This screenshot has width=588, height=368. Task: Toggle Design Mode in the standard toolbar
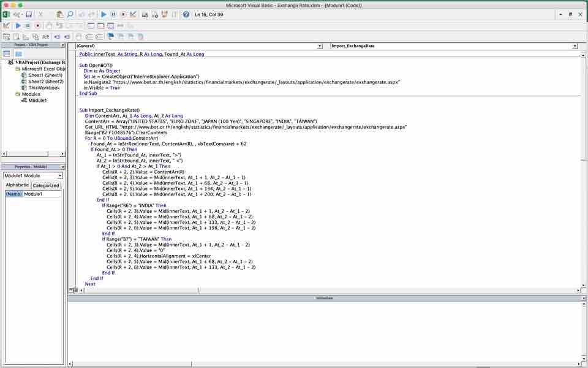click(x=133, y=15)
